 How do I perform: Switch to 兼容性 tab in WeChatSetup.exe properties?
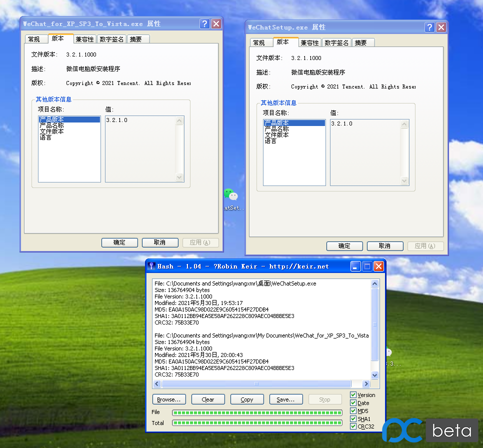(x=309, y=43)
